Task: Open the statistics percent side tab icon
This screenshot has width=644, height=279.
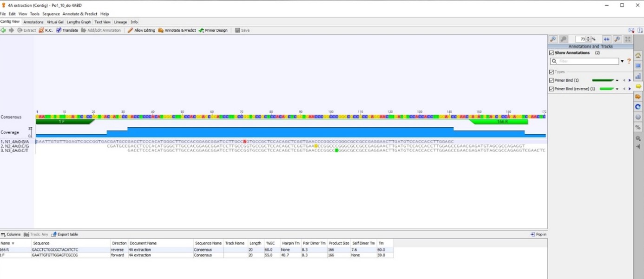Action: click(638, 127)
